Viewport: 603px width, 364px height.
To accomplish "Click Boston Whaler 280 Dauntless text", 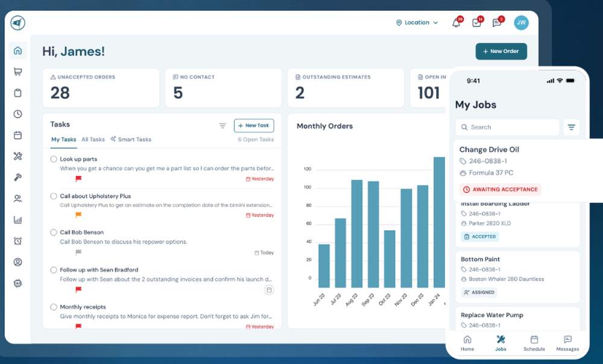I will [507, 279].
